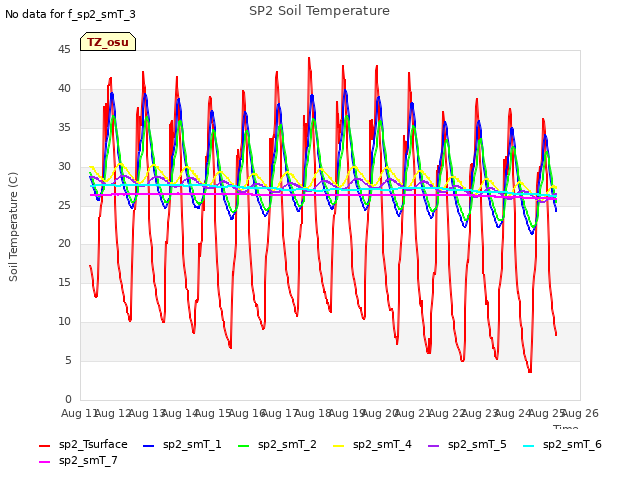This screenshot has width=640, height=480.
Task: Click the Aug 12 x-axis tick label
Action: 113,413
